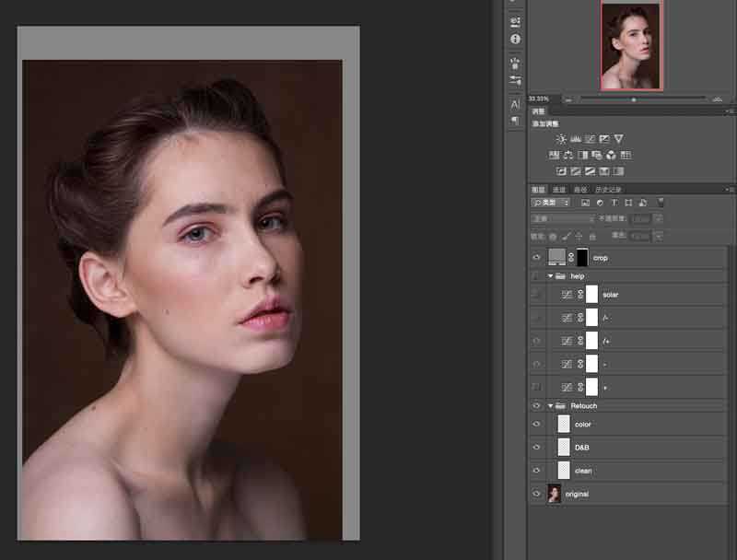This screenshot has width=737, height=560.
Task: Click the adjustment layers filter icon
Action: point(601,203)
